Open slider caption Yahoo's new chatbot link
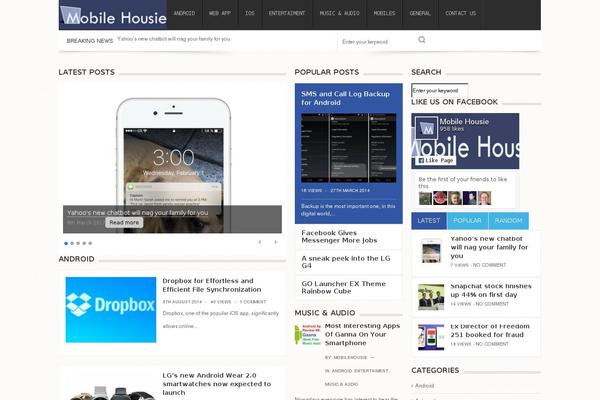The height and width of the screenshot is (400, 600). 138,212
